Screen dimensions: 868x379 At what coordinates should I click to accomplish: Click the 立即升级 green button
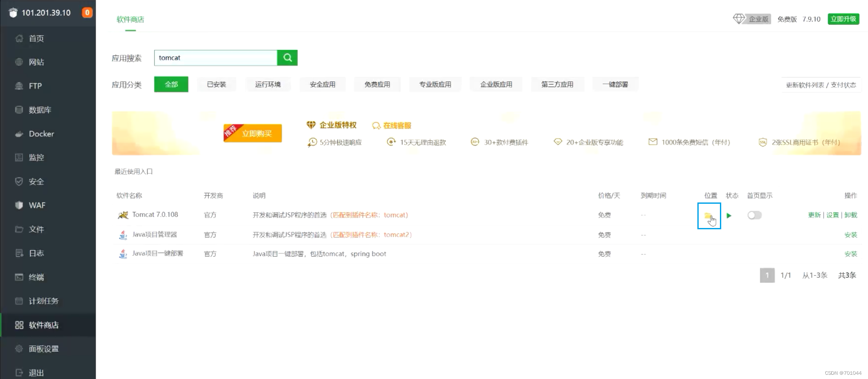(x=843, y=19)
